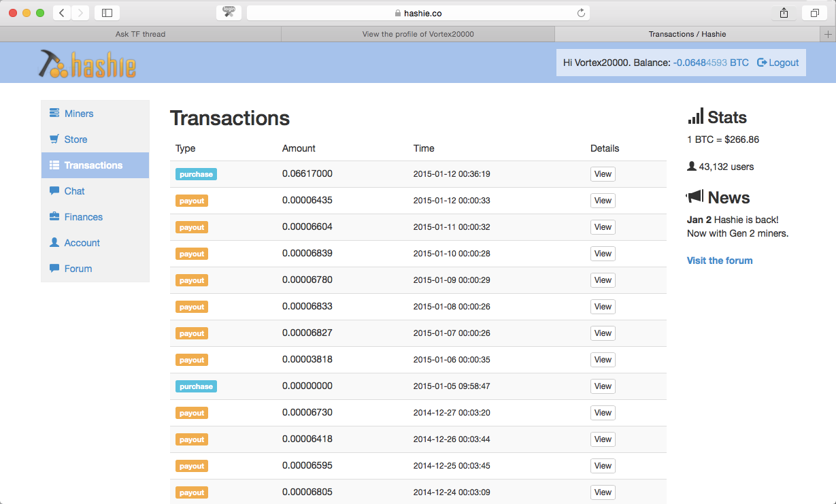Reload the page with refresh icon
This screenshot has height=504, width=836.
pyautogui.click(x=581, y=13)
